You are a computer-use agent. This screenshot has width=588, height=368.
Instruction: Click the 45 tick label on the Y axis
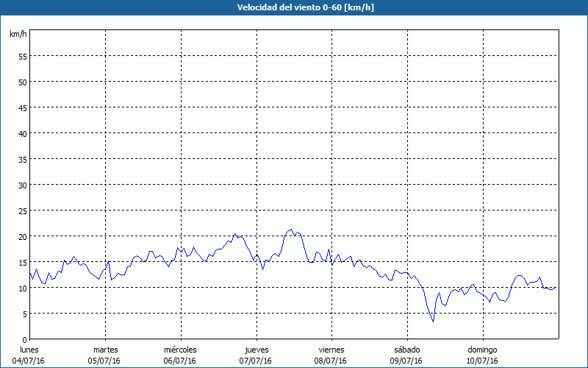[x=22, y=107]
